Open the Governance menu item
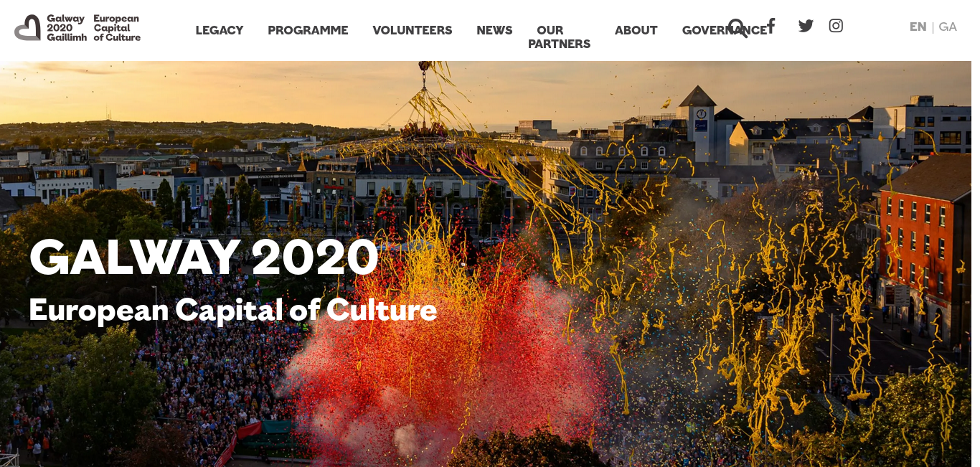The width and height of the screenshot is (980, 467). (727, 30)
